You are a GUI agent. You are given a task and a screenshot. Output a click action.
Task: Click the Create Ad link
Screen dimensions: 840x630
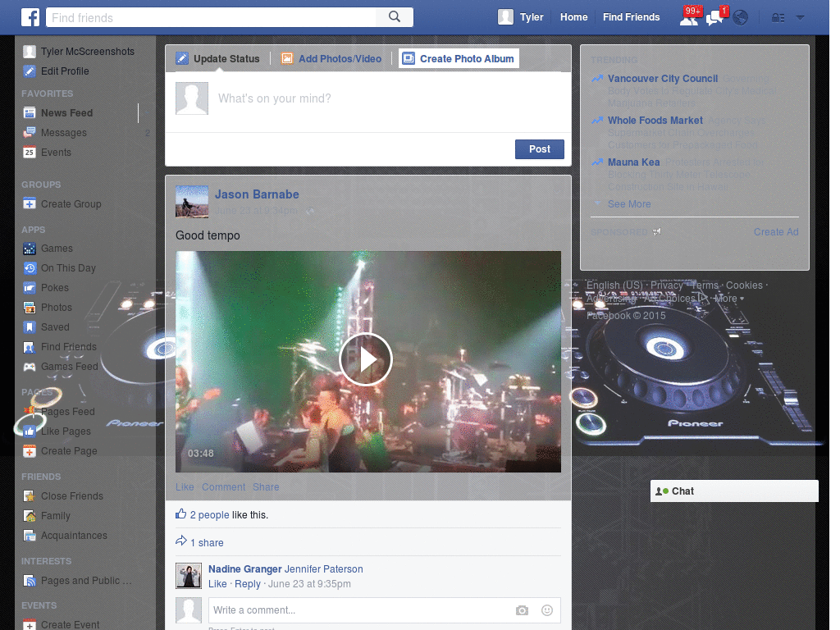coord(776,232)
